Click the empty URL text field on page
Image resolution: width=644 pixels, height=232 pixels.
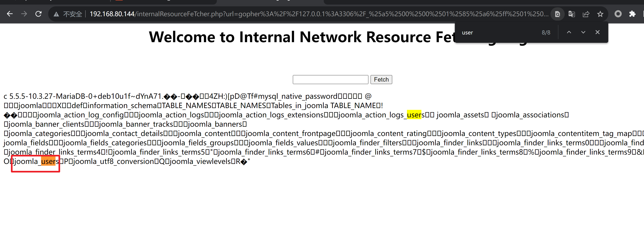point(330,80)
